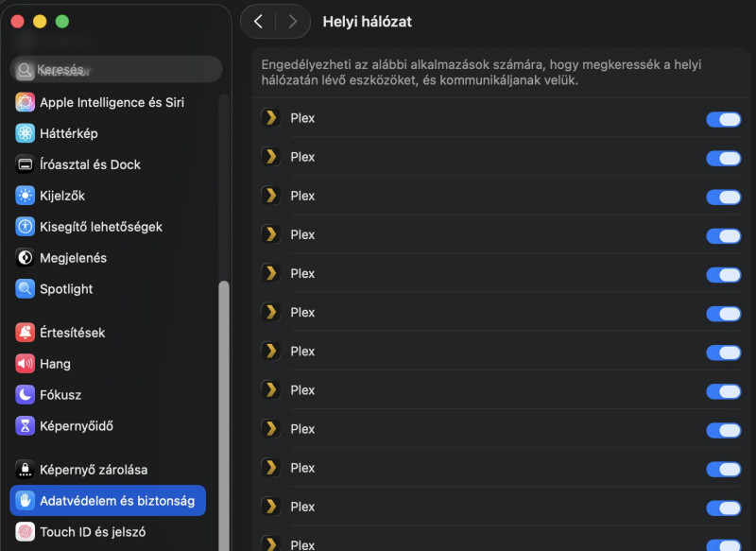The height and width of the screenshot is (551, 756).
Task: Select Spotlight in the sidebar
Action: (x=109, y=289)
